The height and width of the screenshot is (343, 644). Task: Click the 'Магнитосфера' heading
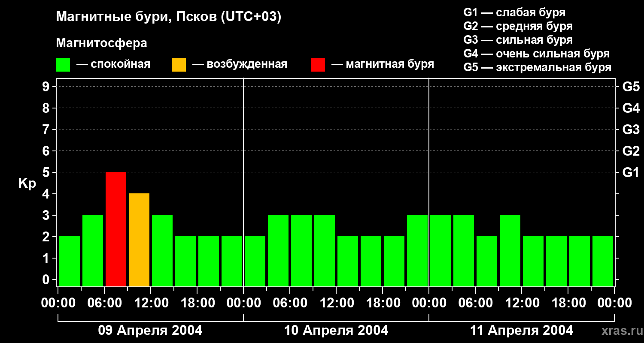[x=101, y=43]
